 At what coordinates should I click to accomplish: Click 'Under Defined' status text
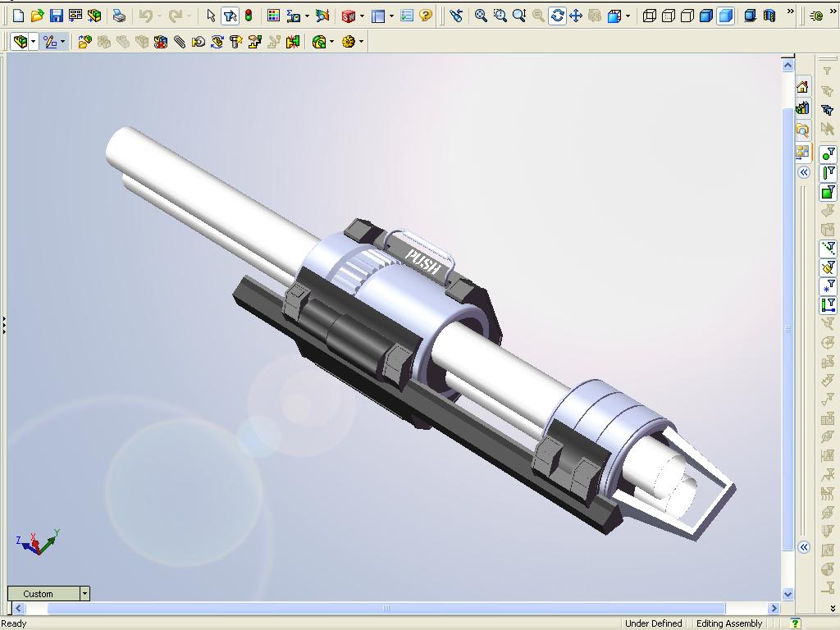tap(653, 623)
